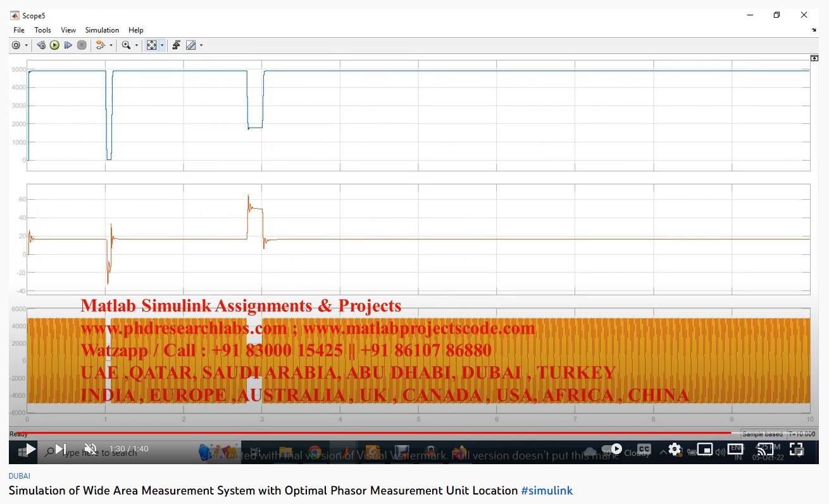
Task: Cast the video using Play on TV icon
Action: 765,450
